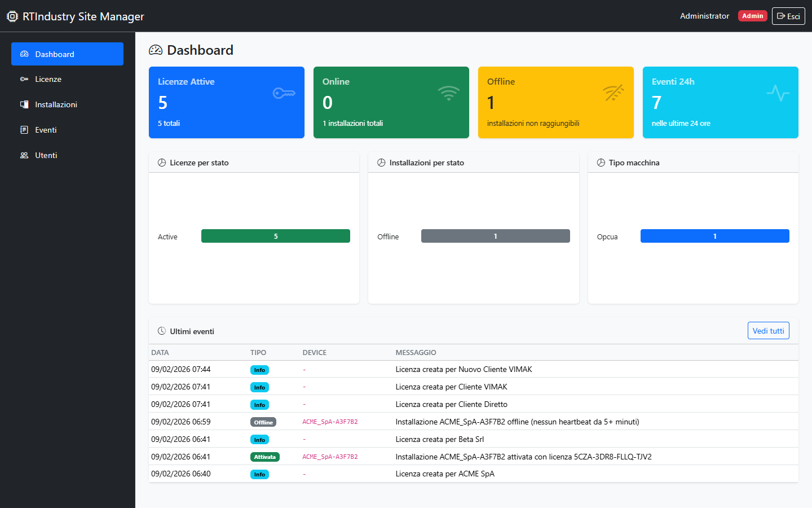This screenshot has width=812, height=508.
Task: Click the wifi-off icon on Offline card
Action: (614, 93)
